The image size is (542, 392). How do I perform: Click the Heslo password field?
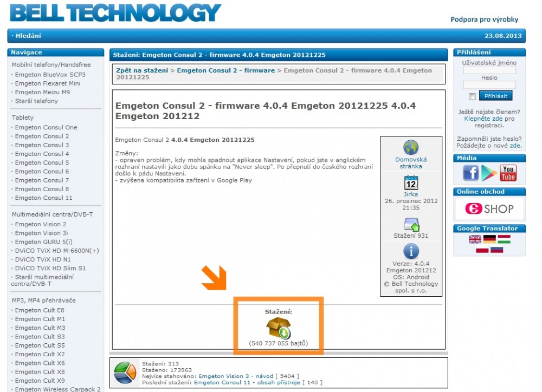point(489,85)
